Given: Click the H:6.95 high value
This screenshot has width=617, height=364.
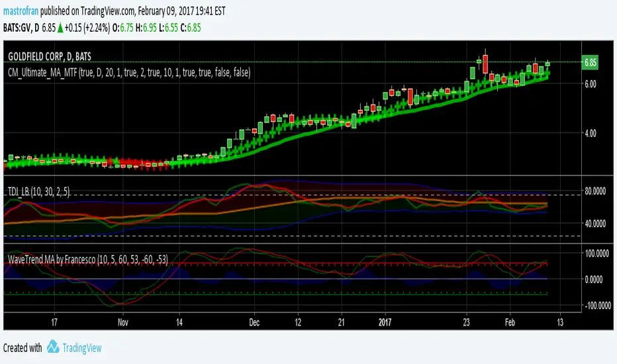Looking at the screenshot, I should pyautogui.click(x=146, y=28).
